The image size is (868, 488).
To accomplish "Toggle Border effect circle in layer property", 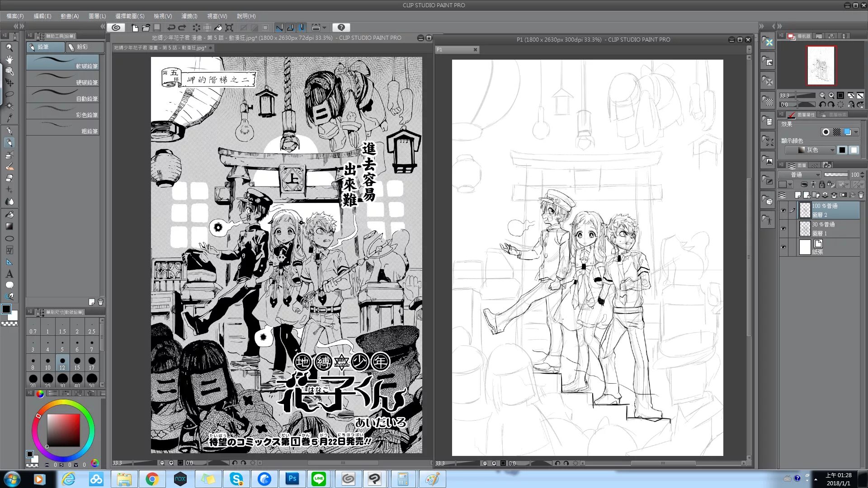I will point(826,132).
